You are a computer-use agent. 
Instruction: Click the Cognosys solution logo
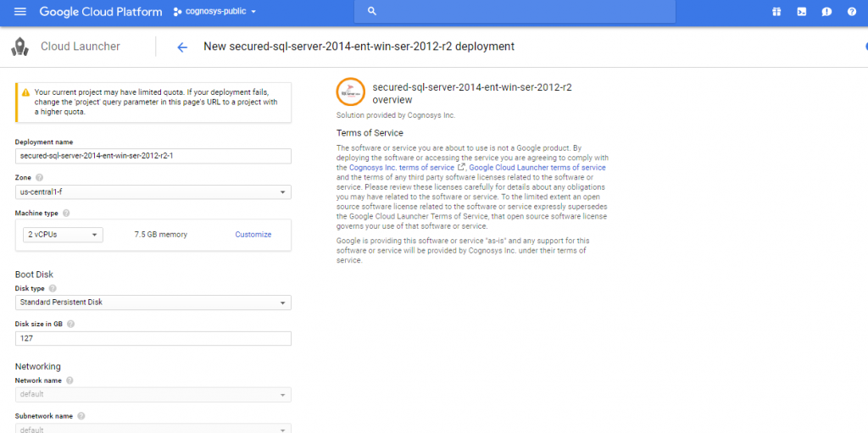click(351, 92)
